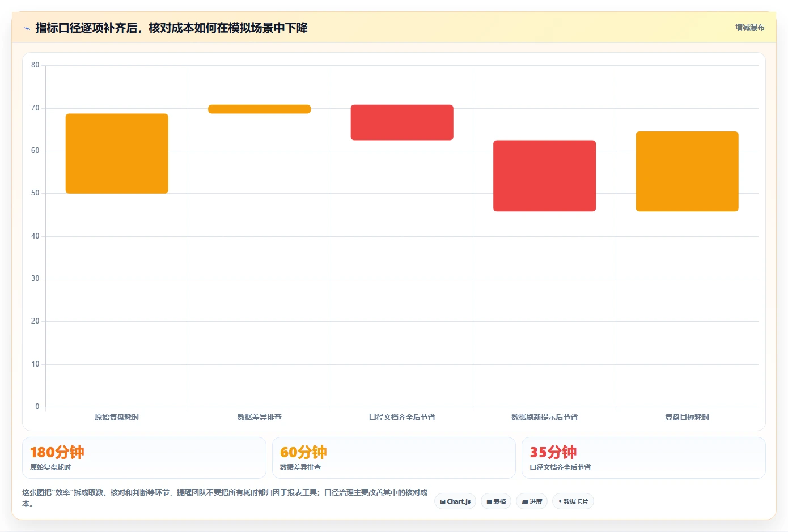Click x-axis label 数据差异排查
Image resolution: width=788 pixels, height=532 pixels.
[260, 417]
